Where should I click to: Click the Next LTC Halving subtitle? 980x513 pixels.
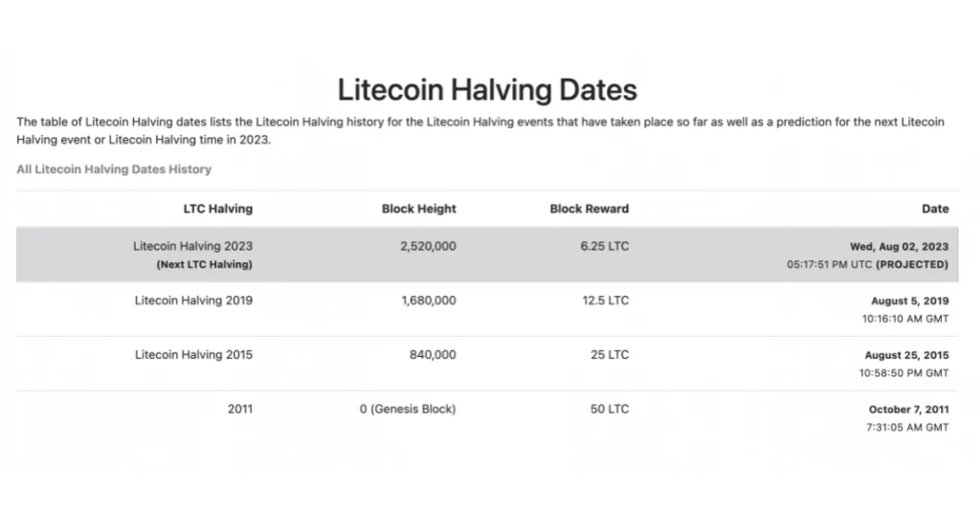pos(205,264)
